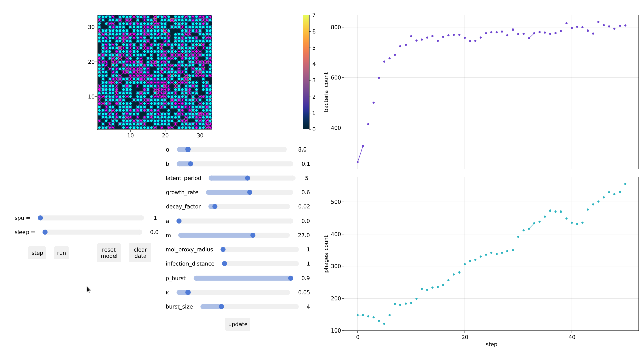Click the b slider handle
The image size is (644, 362).
click(191, 164)
